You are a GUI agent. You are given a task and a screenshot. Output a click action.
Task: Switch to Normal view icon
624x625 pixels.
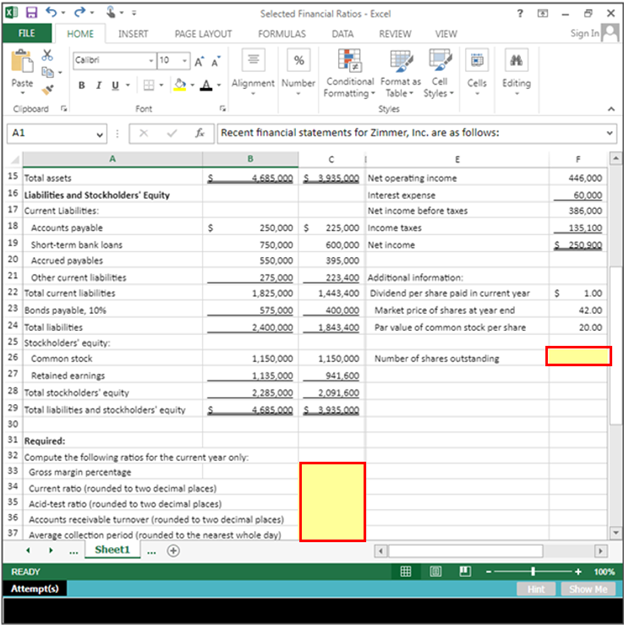click(406, 572)
